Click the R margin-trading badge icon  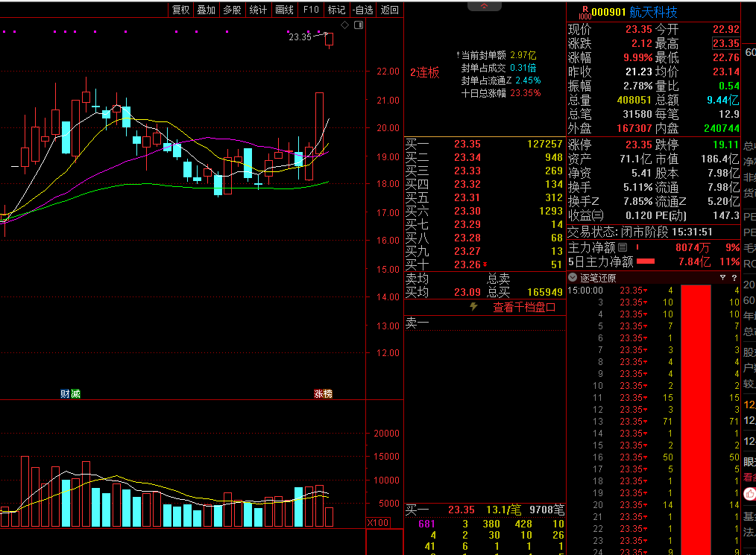coord(585,13)
